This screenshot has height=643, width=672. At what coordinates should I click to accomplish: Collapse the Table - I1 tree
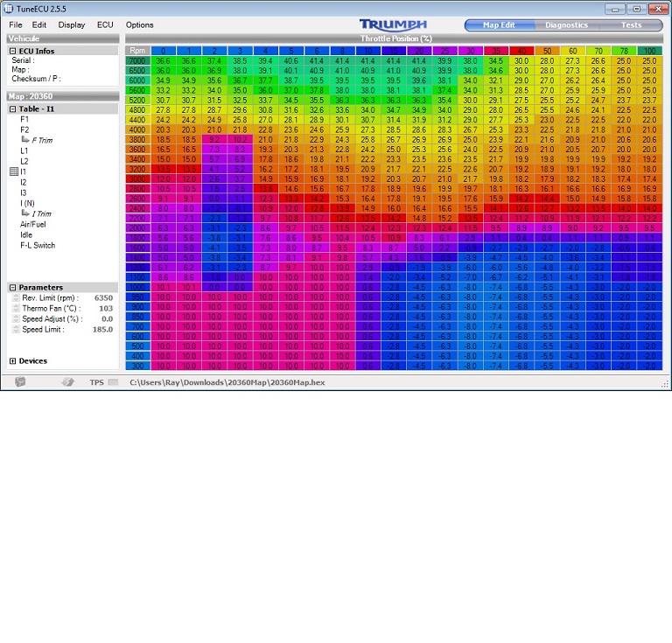coord(12,108)
